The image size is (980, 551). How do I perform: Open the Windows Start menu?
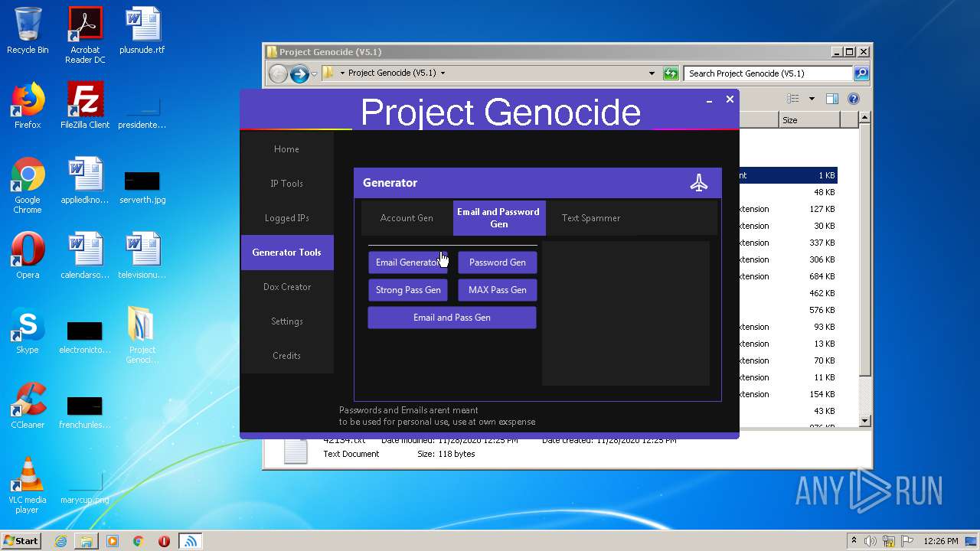[21, 541]
